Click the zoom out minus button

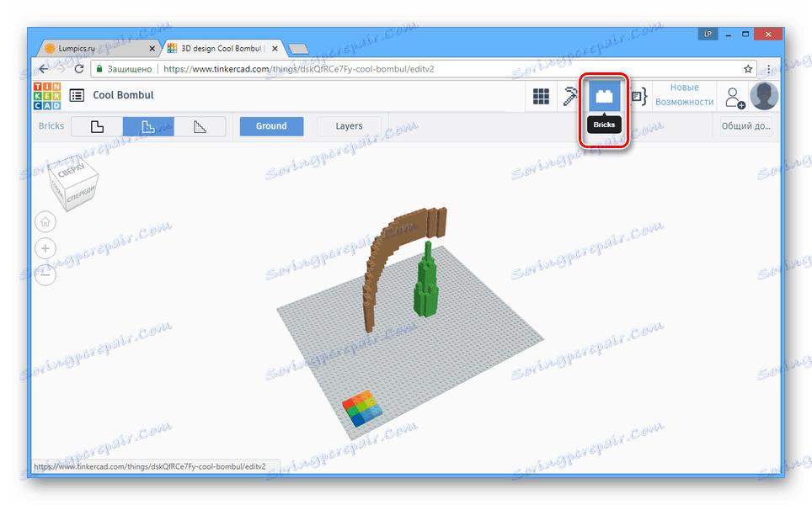click(x=45, y=274)
